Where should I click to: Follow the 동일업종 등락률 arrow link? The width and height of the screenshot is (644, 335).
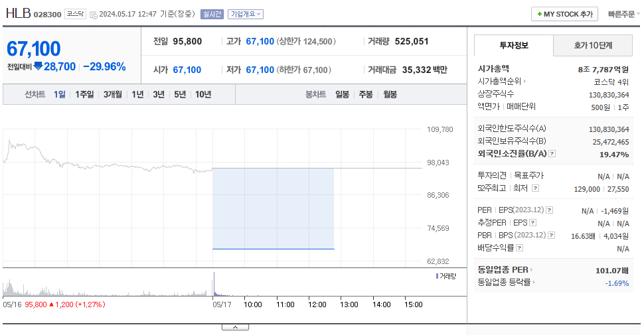(x=534, y=283)
